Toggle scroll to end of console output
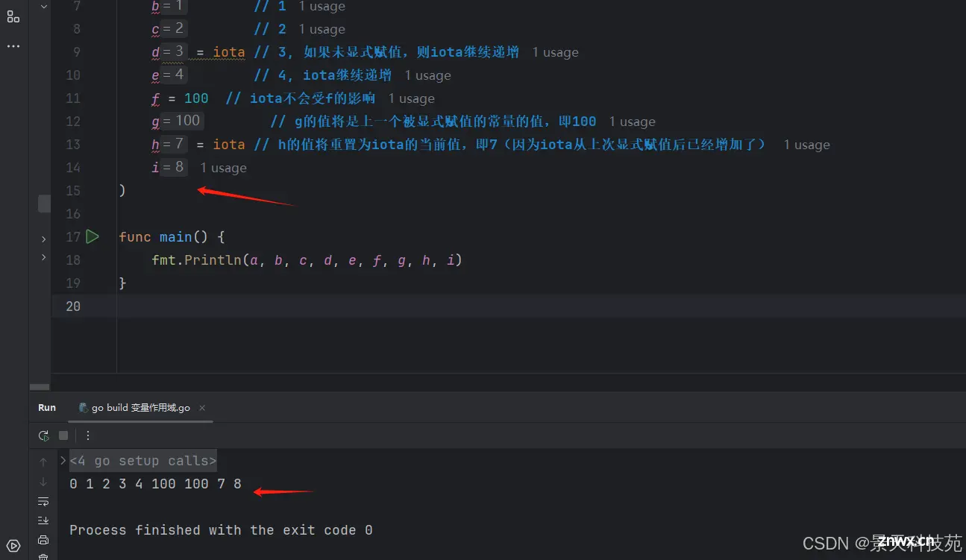The height and width of the screenshot is (560, 966). 43,520
